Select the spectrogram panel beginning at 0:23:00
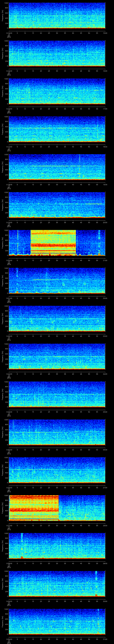This screenshot has width=114, height=644. [57, 356]
